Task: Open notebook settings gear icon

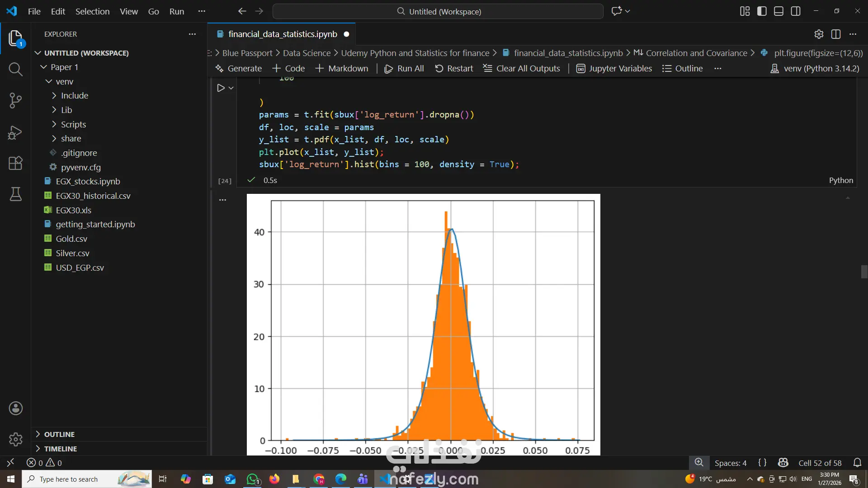Action: (x=819, y=34)
